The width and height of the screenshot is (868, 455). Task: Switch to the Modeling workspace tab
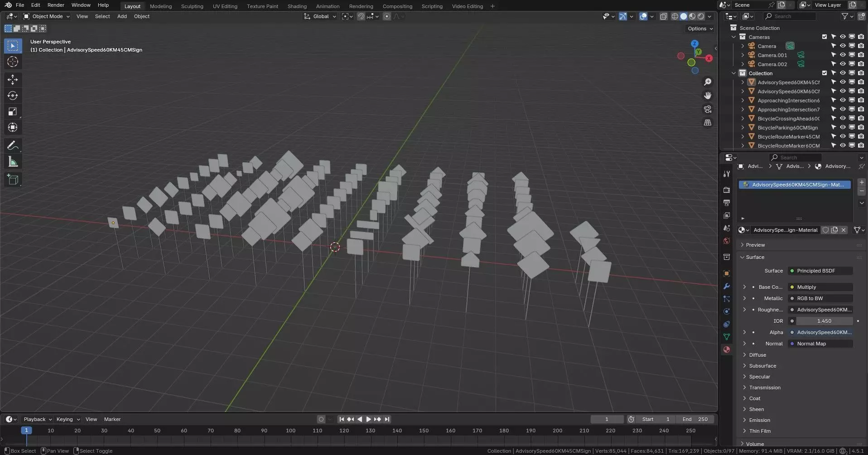[x=161, y=6]
